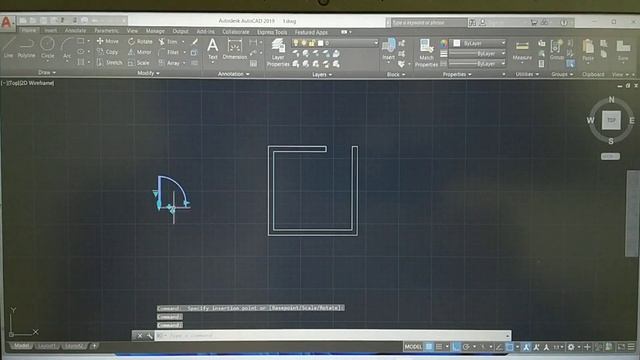The image size is (640, 360).
Task: Switch to the View ribbon tab
Action: point(132,31)
